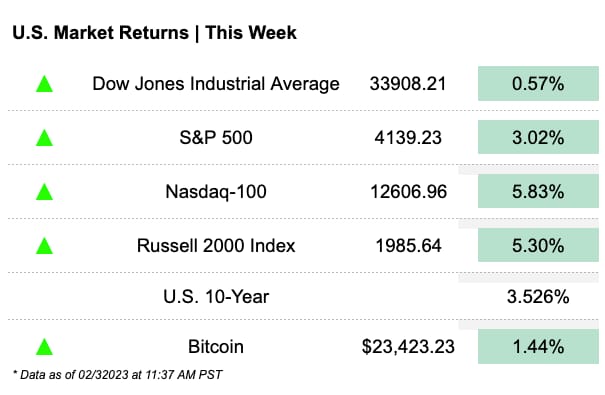
Task: Click the 3.526% ten-year yield value
Action: click(x=538, y=297)
